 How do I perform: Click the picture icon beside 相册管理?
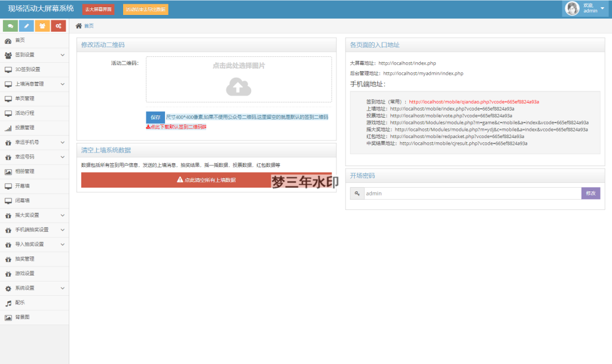[x=8, y=172]
